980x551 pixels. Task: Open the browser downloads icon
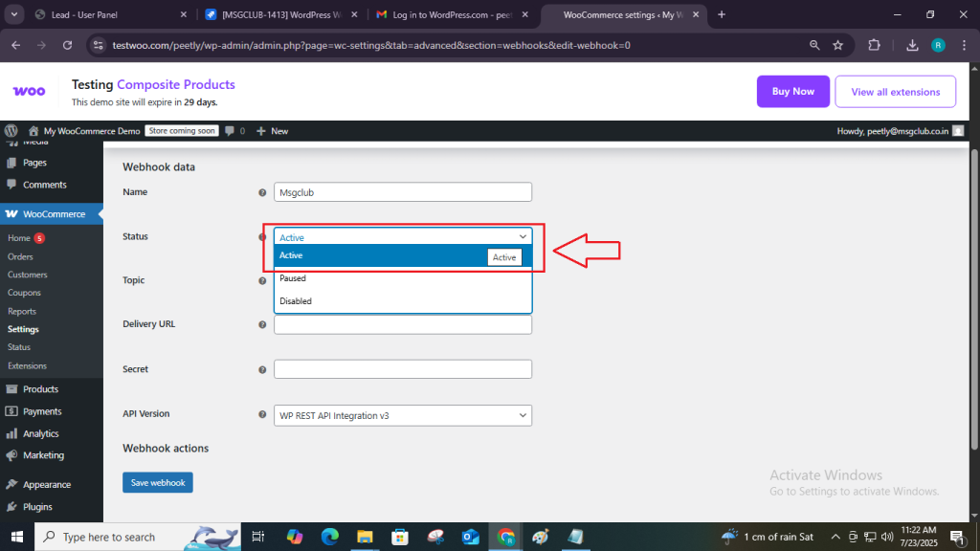912,45
